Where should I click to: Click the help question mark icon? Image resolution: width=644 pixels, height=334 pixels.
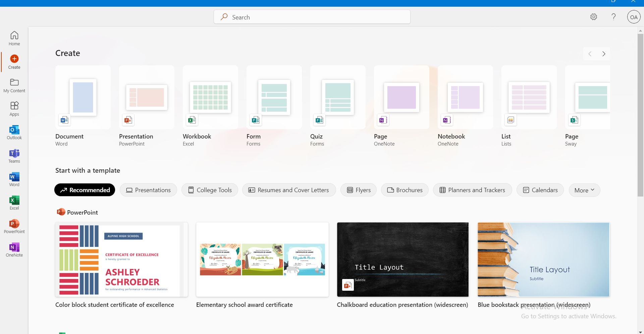point(613,17)
